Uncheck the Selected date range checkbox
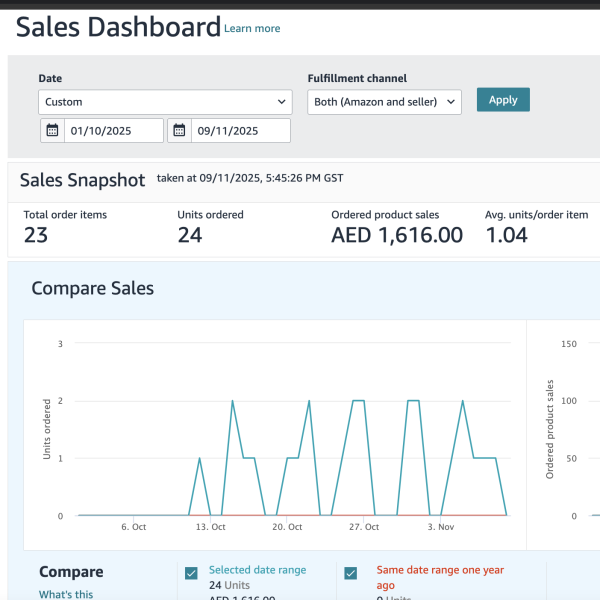 [191, 573]
